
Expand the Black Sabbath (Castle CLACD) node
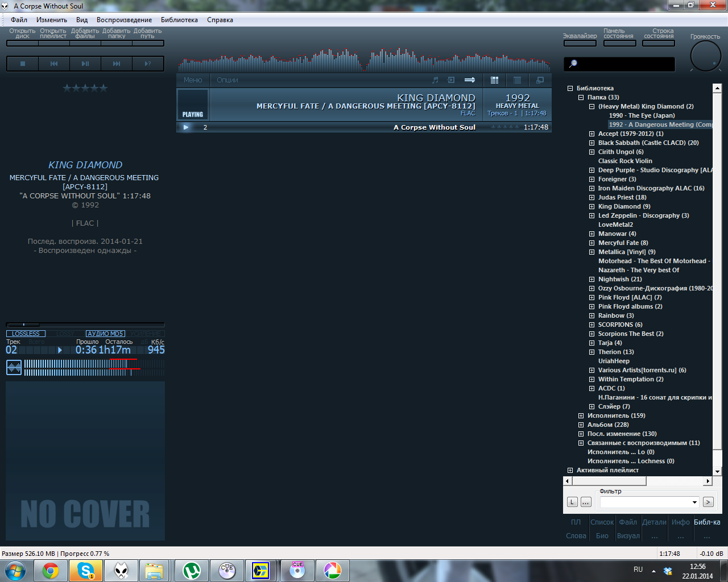[591, 143]
